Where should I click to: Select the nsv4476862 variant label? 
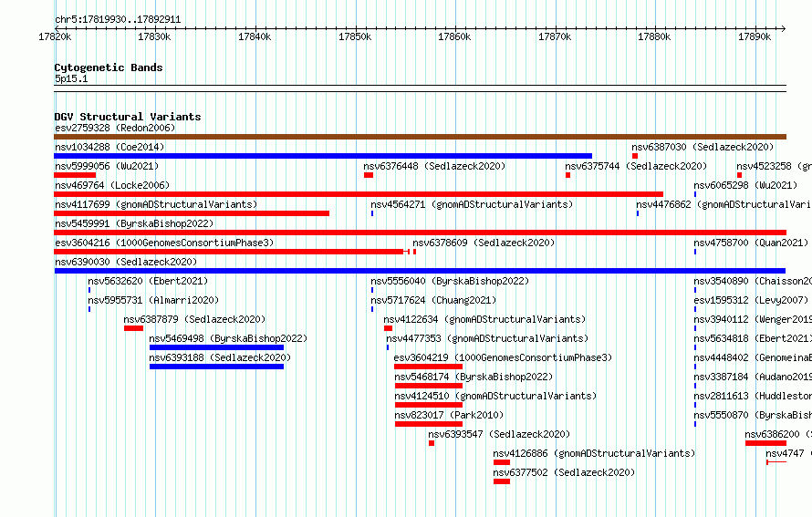pyautogui.click(x=724, y=204)
